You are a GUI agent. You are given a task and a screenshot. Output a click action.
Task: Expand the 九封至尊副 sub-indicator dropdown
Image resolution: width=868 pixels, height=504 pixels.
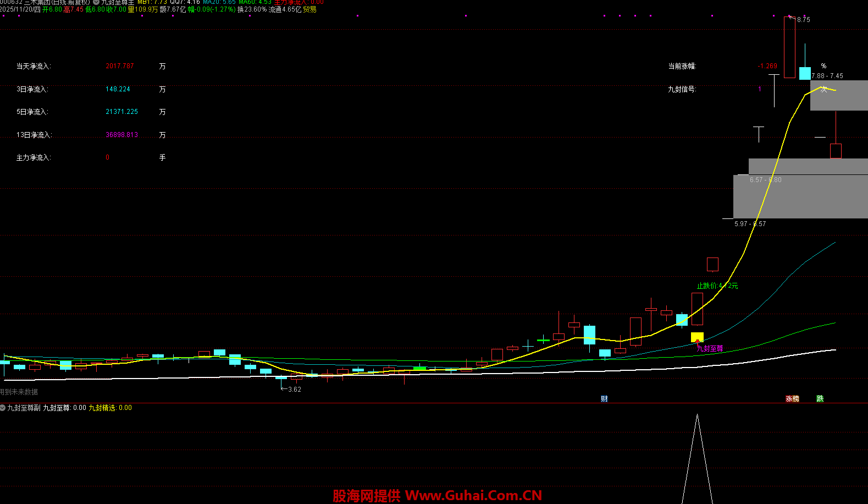(3, 408)
